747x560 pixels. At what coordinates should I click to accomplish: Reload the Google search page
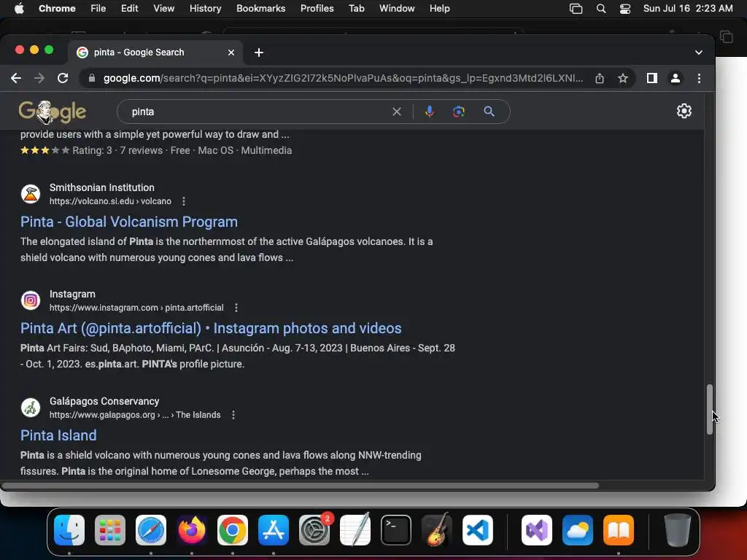(63, 78)
